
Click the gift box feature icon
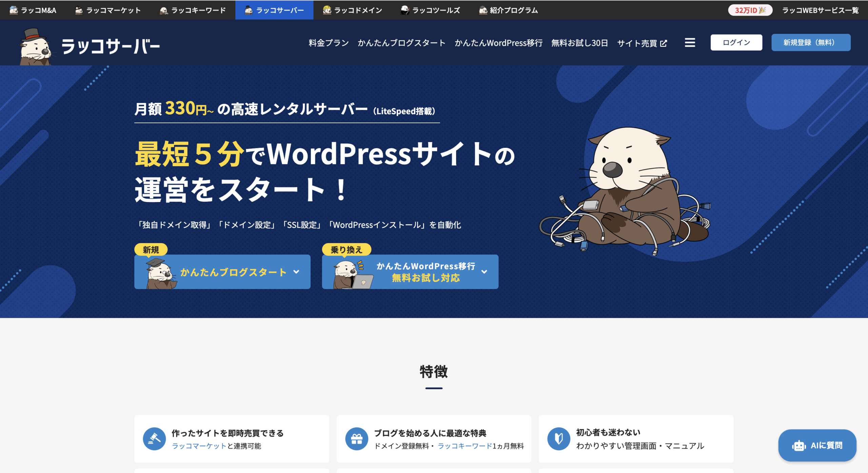click(356, 439)
